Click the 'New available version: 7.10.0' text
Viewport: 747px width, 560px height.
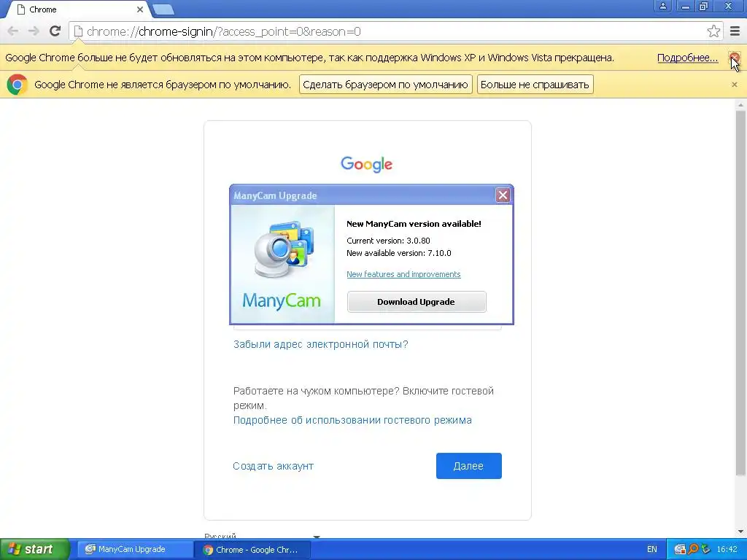pyautogui.click(x=399, y=253)
